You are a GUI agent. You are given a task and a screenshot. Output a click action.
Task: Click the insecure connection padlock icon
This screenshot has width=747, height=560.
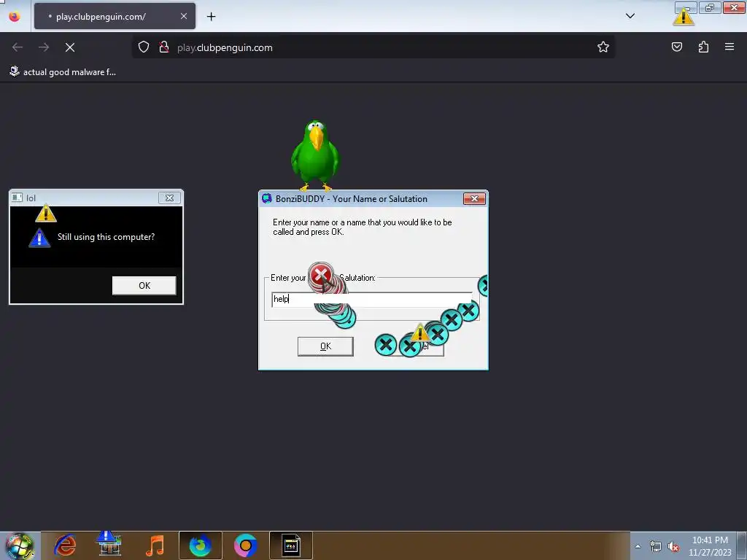coord(164,47)
